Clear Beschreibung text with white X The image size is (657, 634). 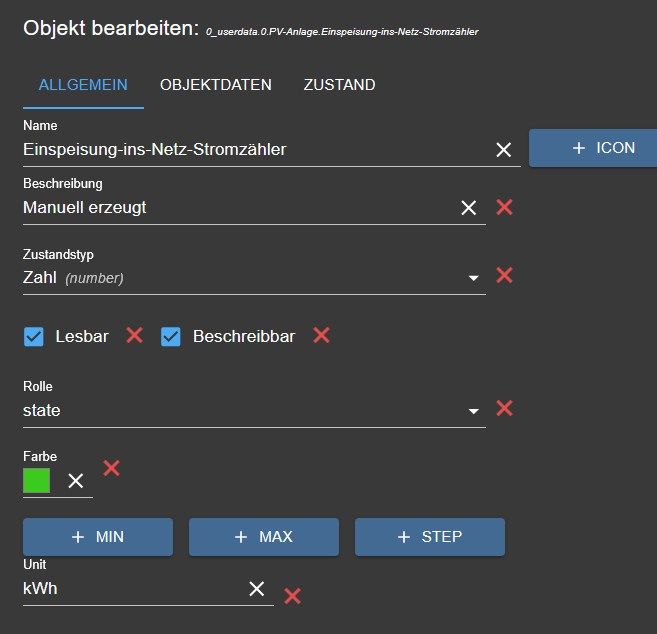click(468, 208)
